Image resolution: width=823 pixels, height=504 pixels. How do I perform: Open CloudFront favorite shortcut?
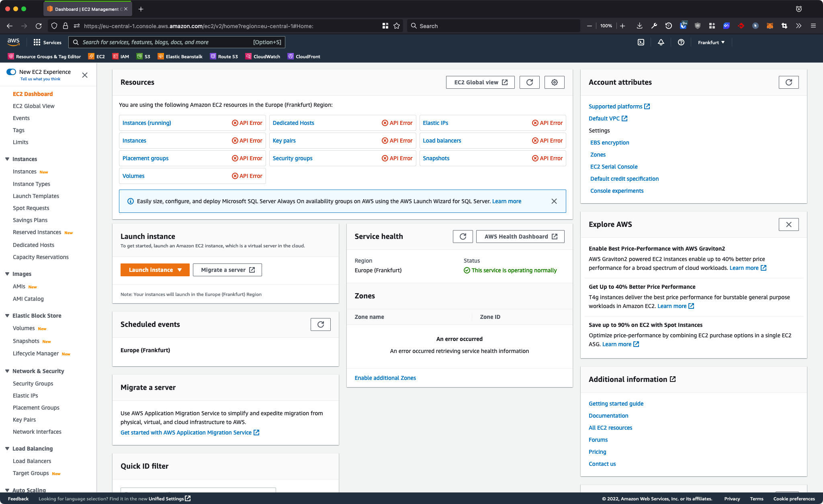click(304, 57)
